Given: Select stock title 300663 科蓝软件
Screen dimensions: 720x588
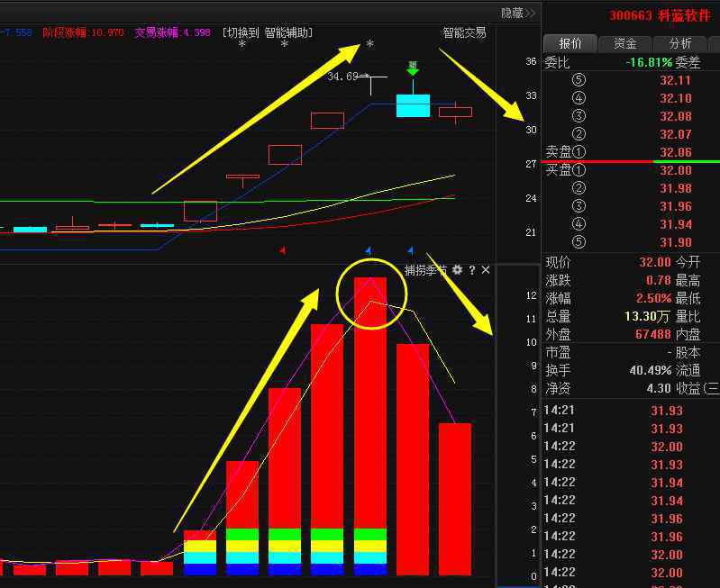Looking at the screenshot, I should click(660, 15).
